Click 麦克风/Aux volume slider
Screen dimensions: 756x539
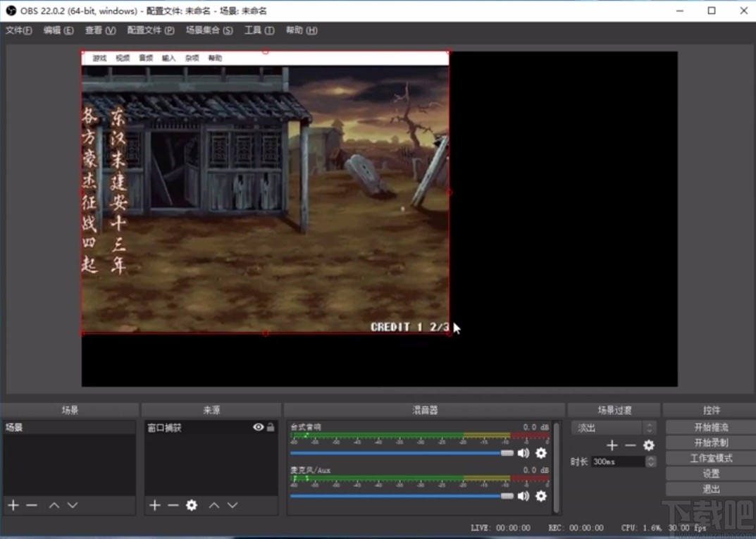click(402, 495)
